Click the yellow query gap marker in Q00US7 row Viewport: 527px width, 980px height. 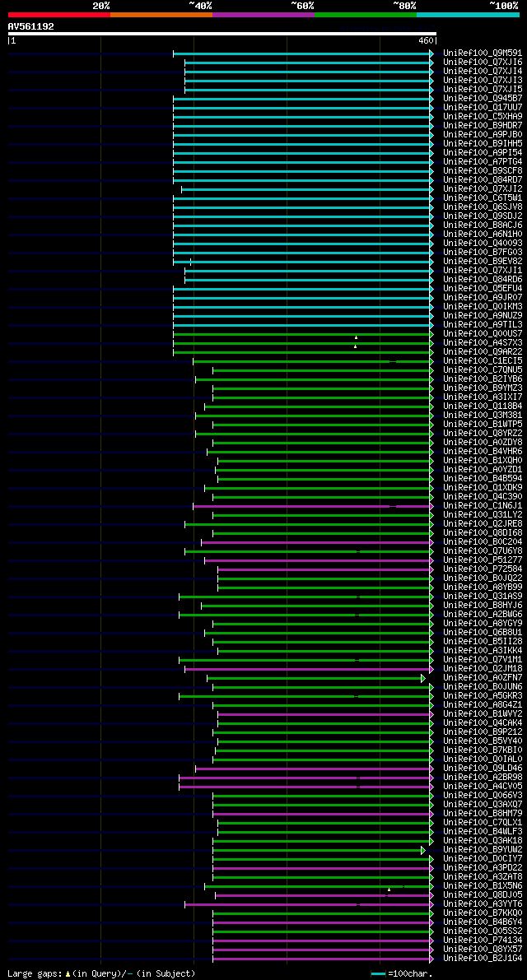click(x=356, y=337)
